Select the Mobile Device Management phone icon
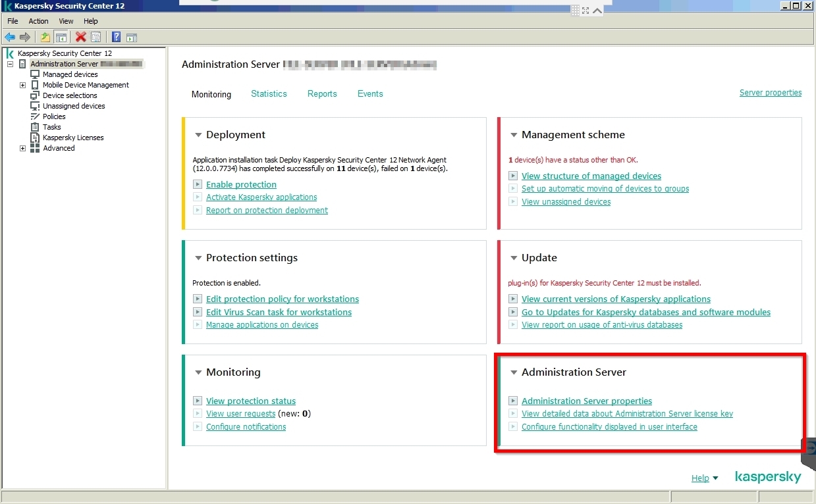This screenshot has width=816, height=504. pyautogui.click(x=35, y=85)
